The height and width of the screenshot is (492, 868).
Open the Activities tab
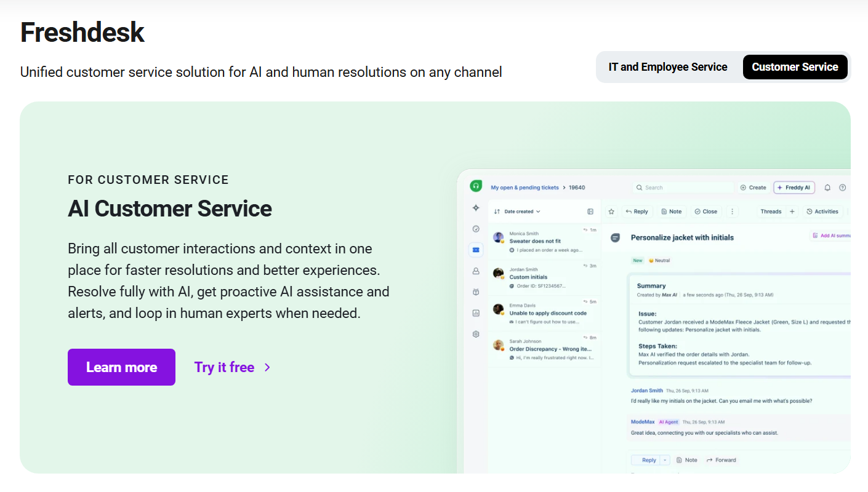(822, 212)
